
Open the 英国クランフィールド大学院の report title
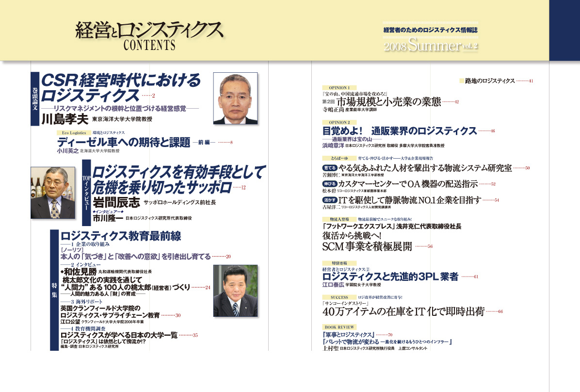pyautogui.click(x=100, y=308)
